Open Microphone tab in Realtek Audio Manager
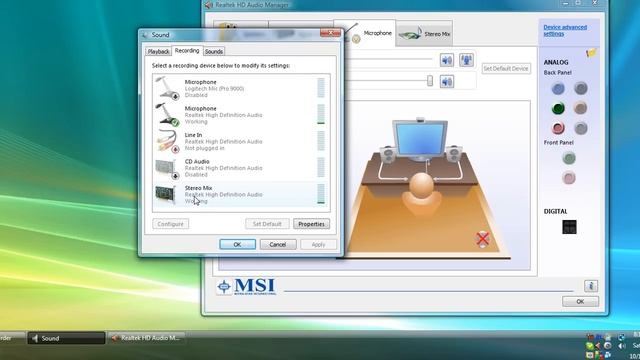 tap(365, 33)
